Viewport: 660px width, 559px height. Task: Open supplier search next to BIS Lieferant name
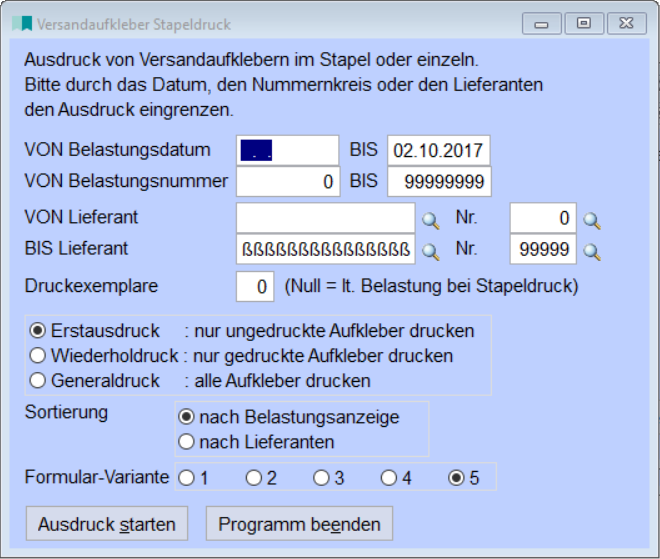point(431,252)
